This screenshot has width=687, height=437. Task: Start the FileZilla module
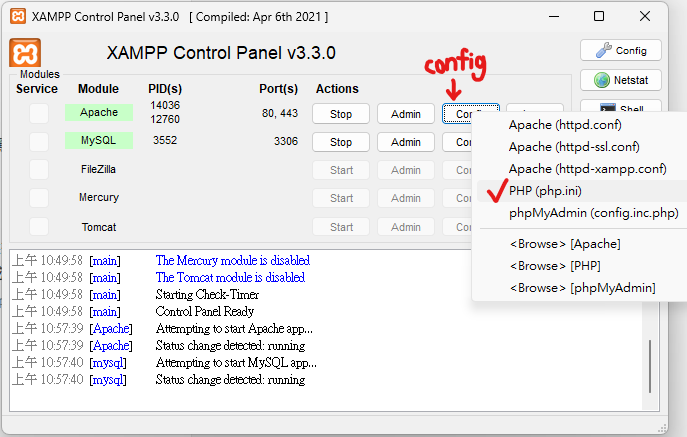(x=341, y=170)
